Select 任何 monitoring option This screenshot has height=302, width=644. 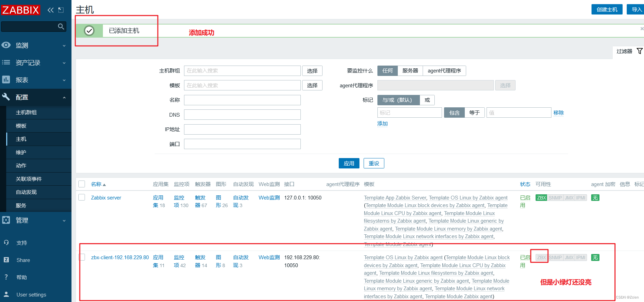point(387,71)
